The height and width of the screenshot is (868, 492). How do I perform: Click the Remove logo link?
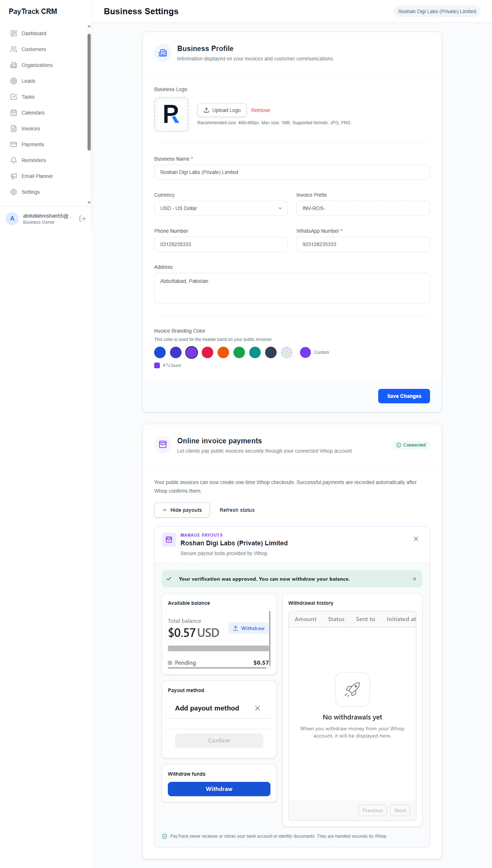pyautogui.click(x=260, y=110)
